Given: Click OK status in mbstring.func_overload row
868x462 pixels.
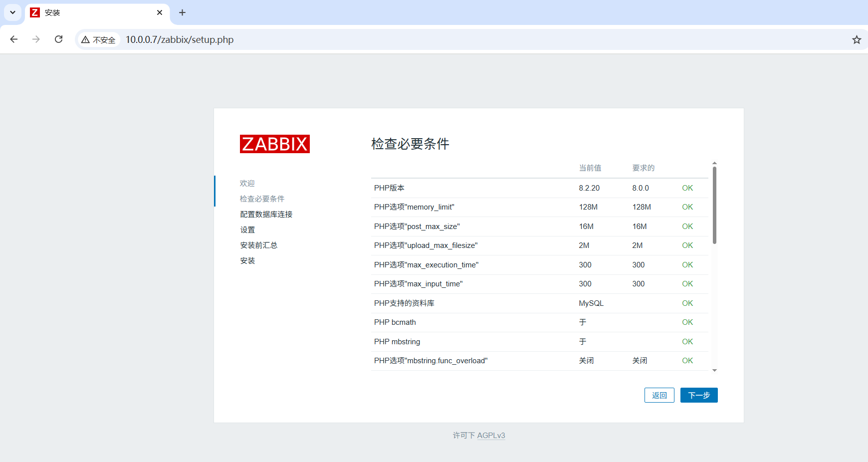Looking at the screenshot, I should (687, 361).
